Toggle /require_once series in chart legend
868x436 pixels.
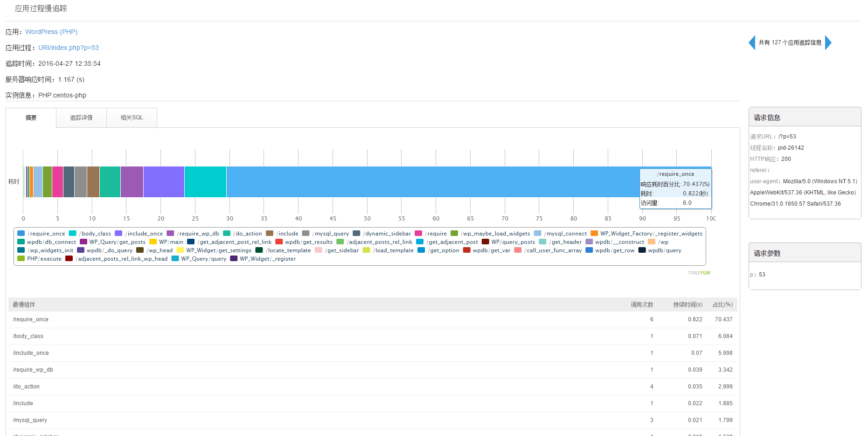41,234
